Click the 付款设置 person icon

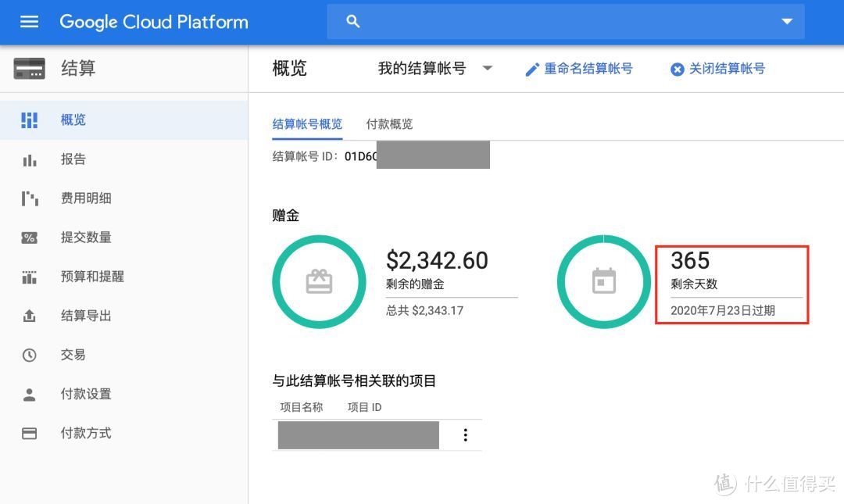(29, 395)
